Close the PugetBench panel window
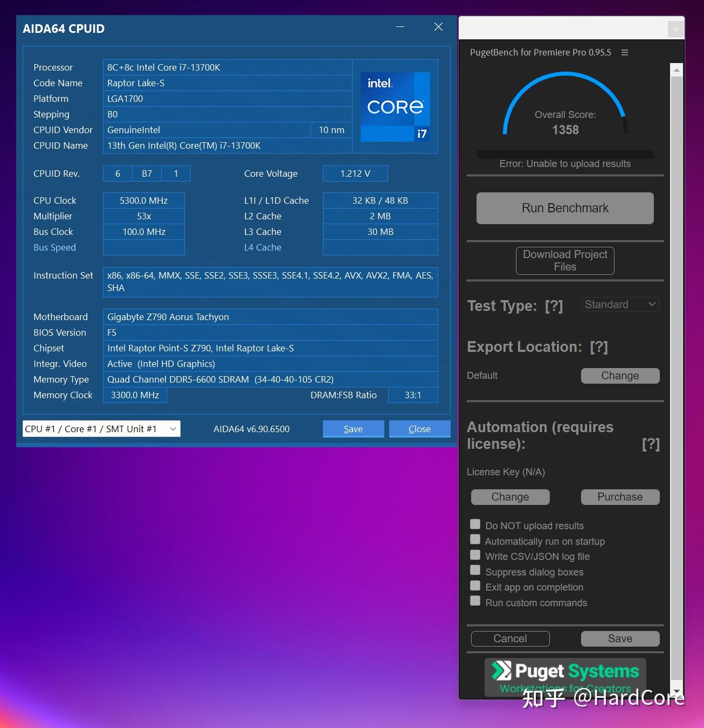Image resolution: width=704 pixels, height=728 pixels. coord(675,29)
